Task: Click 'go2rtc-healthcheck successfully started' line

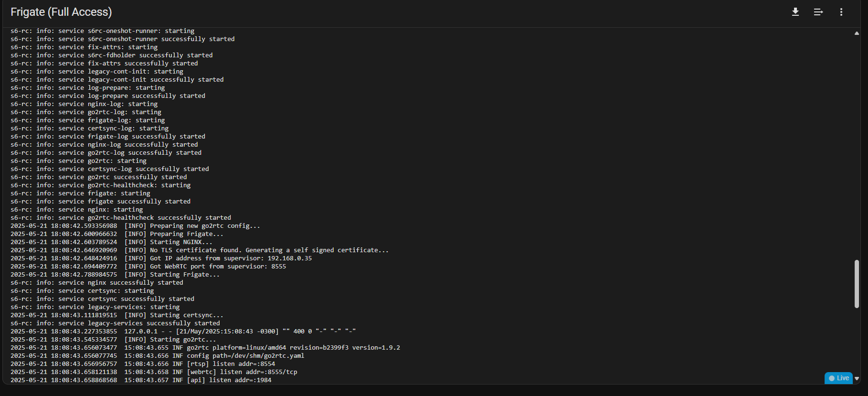Action: 121,218
